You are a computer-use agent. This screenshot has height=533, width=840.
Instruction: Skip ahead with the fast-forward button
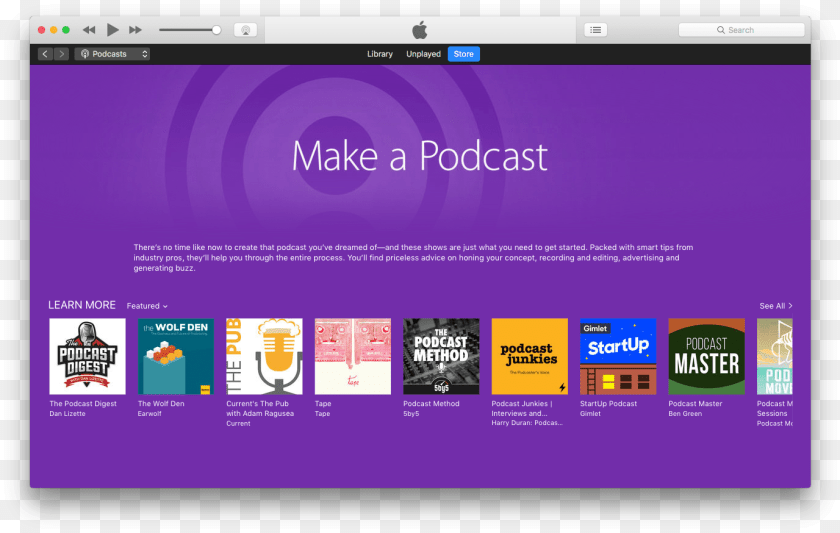[135, 30]
